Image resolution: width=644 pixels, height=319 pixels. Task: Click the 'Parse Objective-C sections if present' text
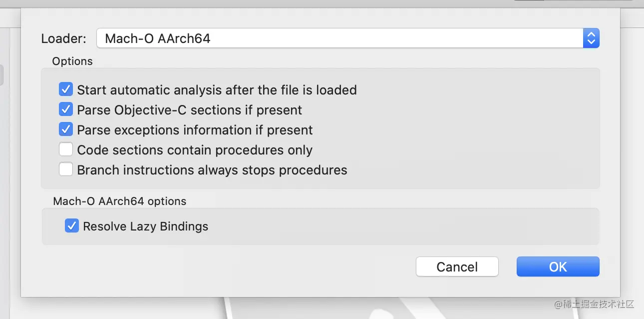click(x=189, y=110)
